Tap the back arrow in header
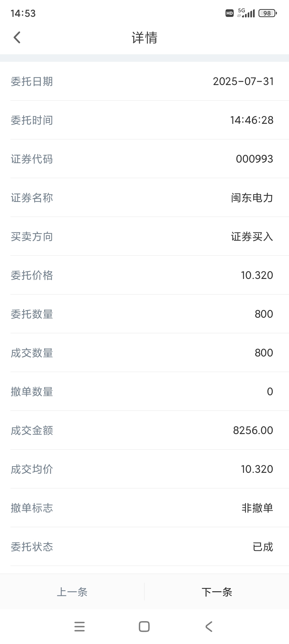This screenshot has width=289, height=644. click(x=17, y=37)
